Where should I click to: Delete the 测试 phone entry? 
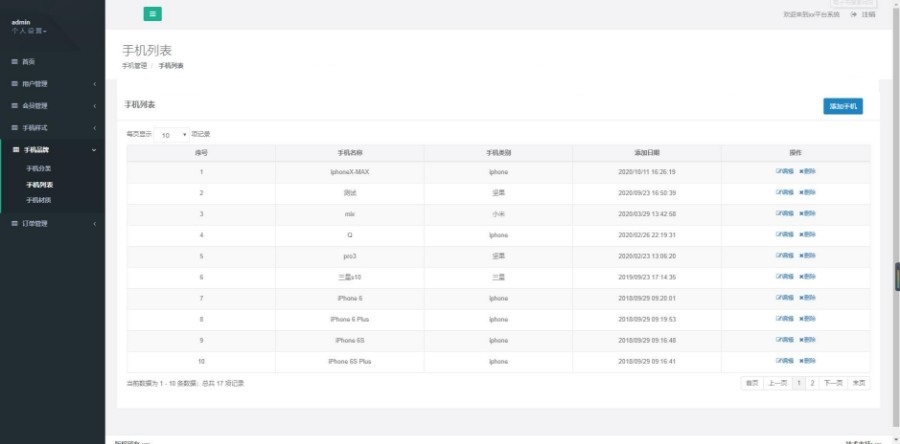tap(807, 192)
